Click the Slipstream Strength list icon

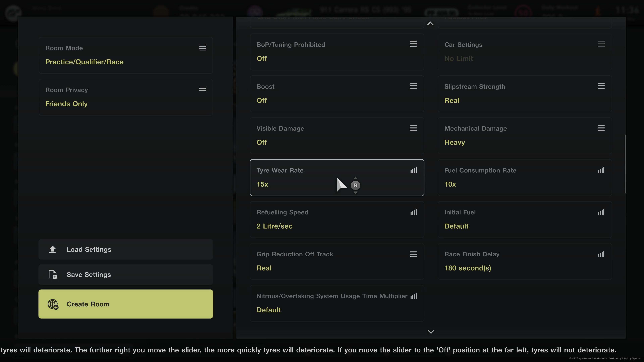601,86
